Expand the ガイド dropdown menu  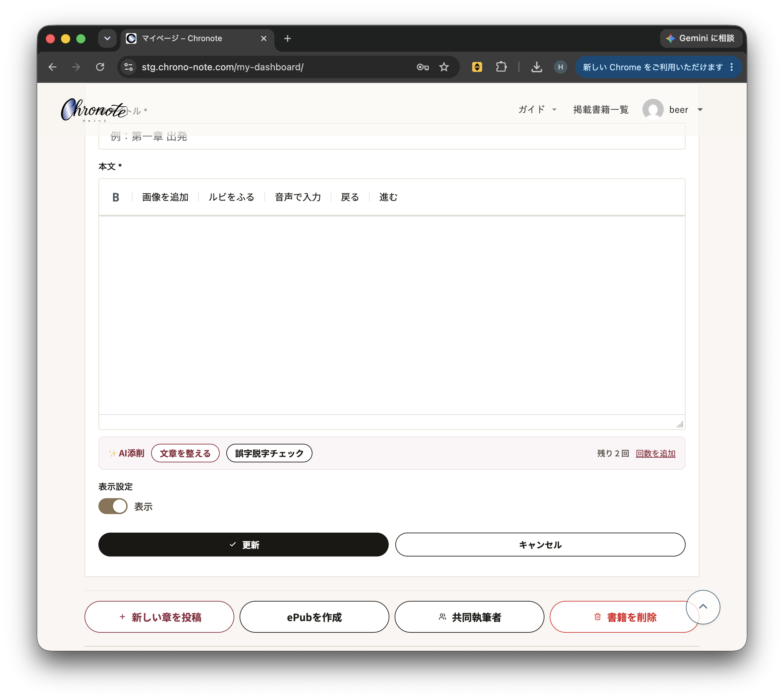coord(537,110)
